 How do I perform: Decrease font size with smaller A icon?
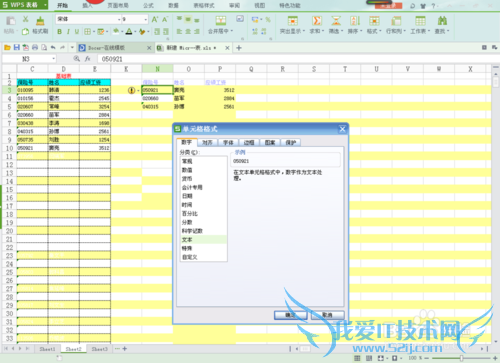point(165,20)
